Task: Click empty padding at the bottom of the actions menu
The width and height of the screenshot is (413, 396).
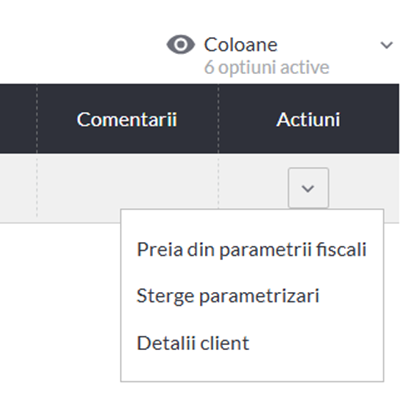Action: click(x=252, y=368)
